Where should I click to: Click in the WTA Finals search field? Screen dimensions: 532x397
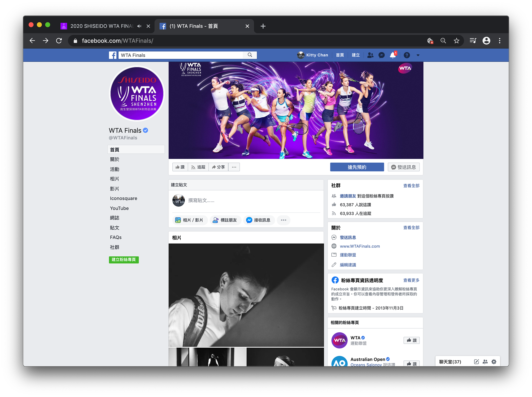click(181, 55)
